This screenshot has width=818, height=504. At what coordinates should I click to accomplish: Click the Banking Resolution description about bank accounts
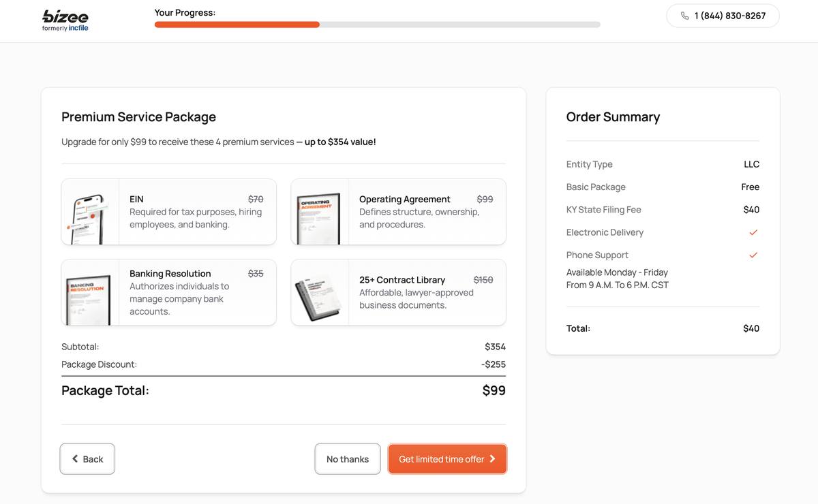pos(179,299)
